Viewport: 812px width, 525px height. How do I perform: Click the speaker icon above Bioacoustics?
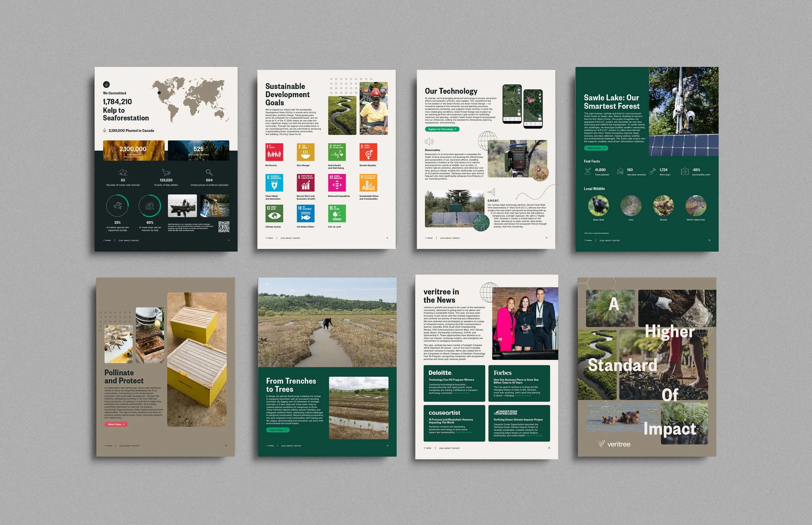coord(429,141)
